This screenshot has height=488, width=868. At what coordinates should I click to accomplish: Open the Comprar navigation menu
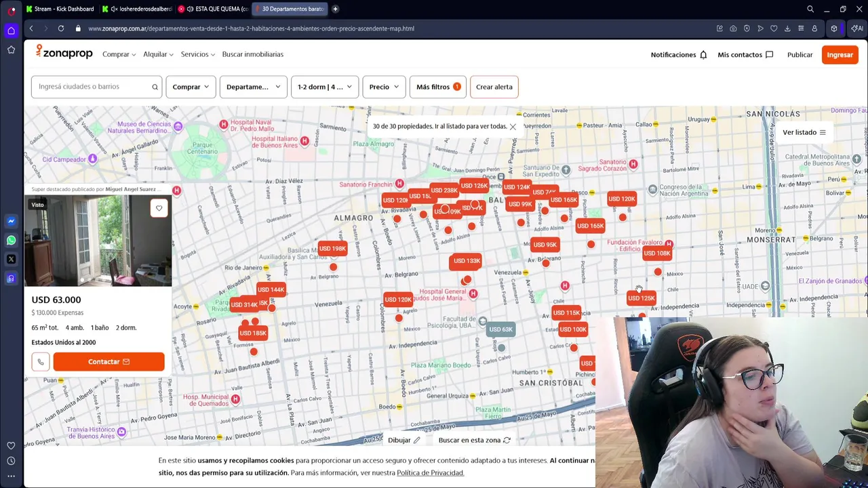[x=119, y=54]
